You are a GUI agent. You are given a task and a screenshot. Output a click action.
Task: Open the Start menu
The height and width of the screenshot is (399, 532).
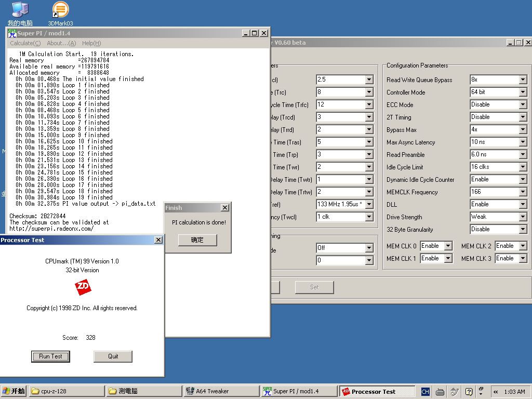coord(14,391)
